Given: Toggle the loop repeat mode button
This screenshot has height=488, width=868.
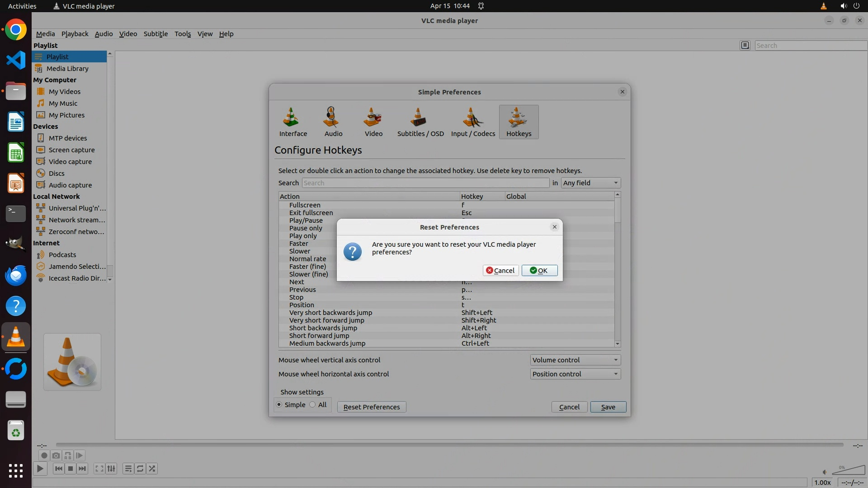Looking at the screenshot, I should click(x=140, y=469).
